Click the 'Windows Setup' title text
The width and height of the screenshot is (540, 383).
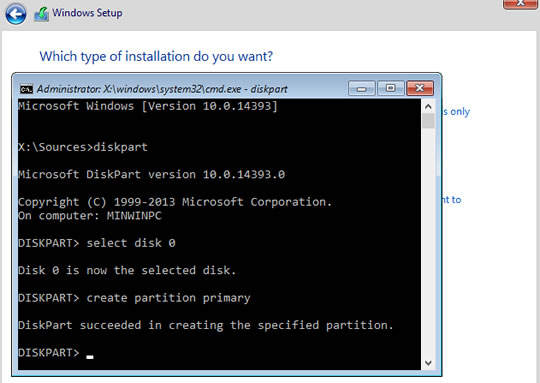tap(87, 13)
